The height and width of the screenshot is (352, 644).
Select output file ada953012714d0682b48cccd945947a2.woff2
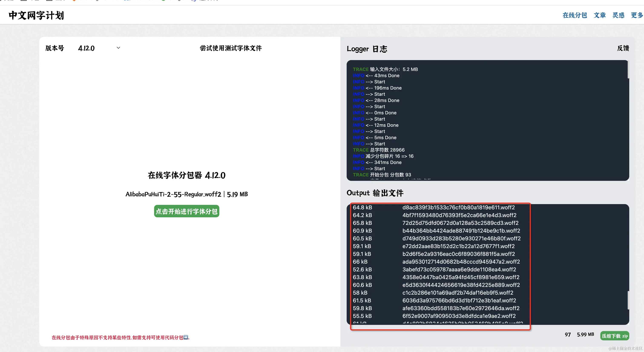[461, 262]
